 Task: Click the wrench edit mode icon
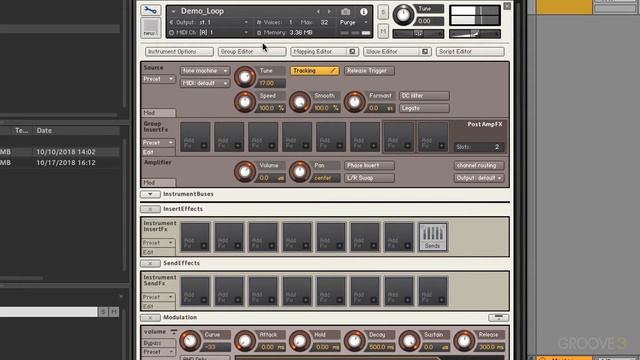click(x=150, y=10)
